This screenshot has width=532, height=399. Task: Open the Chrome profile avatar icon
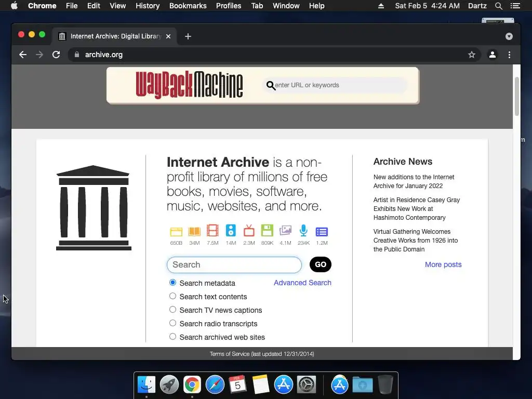coord(493,55)
